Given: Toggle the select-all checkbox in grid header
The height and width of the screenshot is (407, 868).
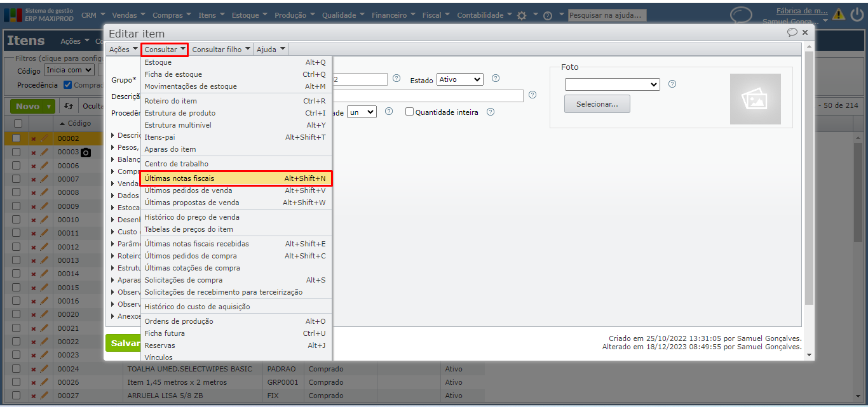Looking at the screenshot, I should [18, 123].
